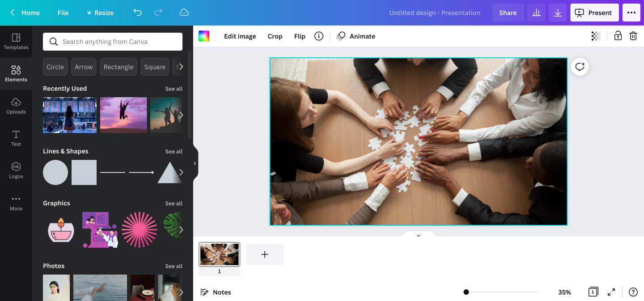This screenshot has height=301, width=644.
Task: Select the Crop tool
Action: tap(275, 36)
